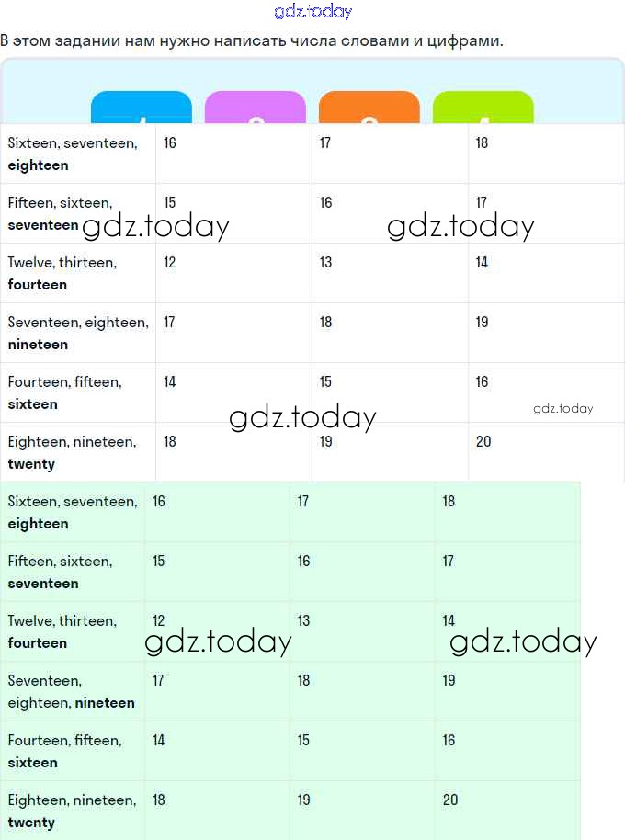Click 'Fourteen, fifteen, sixteen' in the green table
The width and height of the screenshot is (625, 840).
64,751
